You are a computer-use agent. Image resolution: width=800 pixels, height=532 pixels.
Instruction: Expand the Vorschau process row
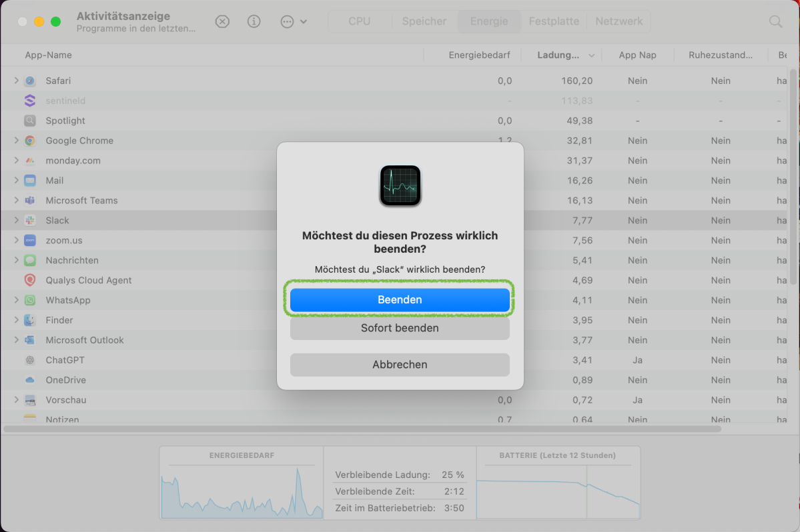click(x=16, y=400)
